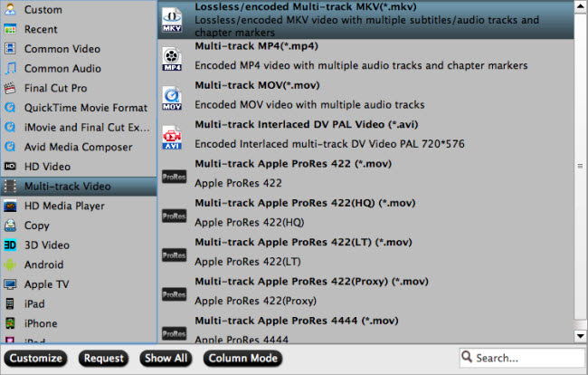Click the Multi-track Video filmstrip icon
The height and width of the screenshot is (375, 588).
pyautogui.click(x=10, y=186)
